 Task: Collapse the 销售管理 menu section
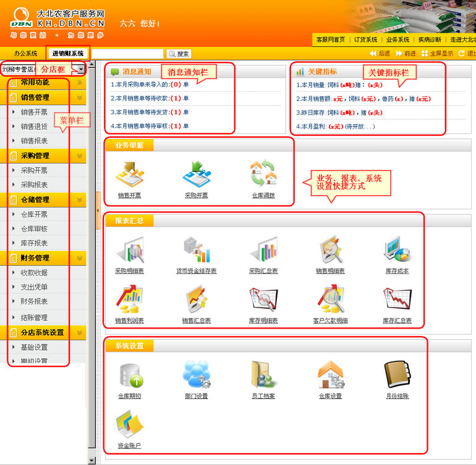click(x=80, y=98)
